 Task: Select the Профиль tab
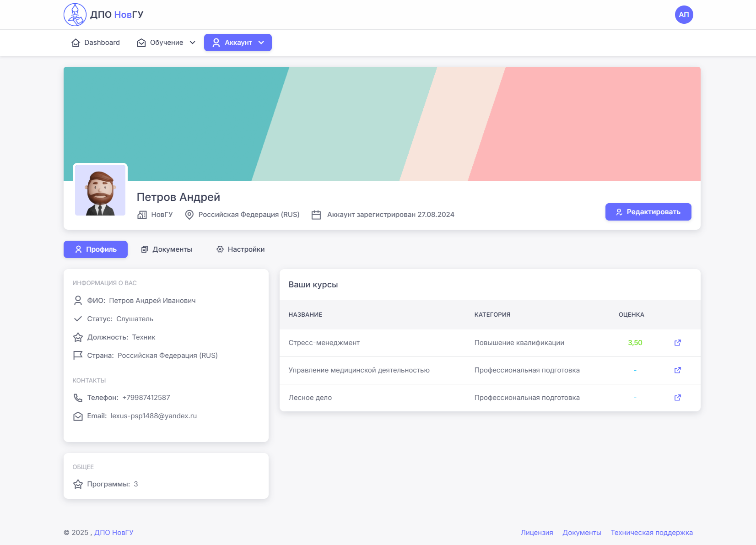[96, 249]
